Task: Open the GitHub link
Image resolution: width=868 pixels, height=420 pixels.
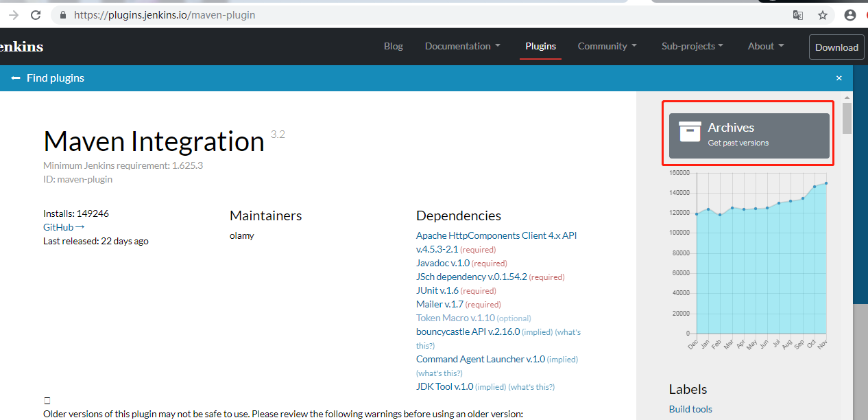Action: (64, 227)
